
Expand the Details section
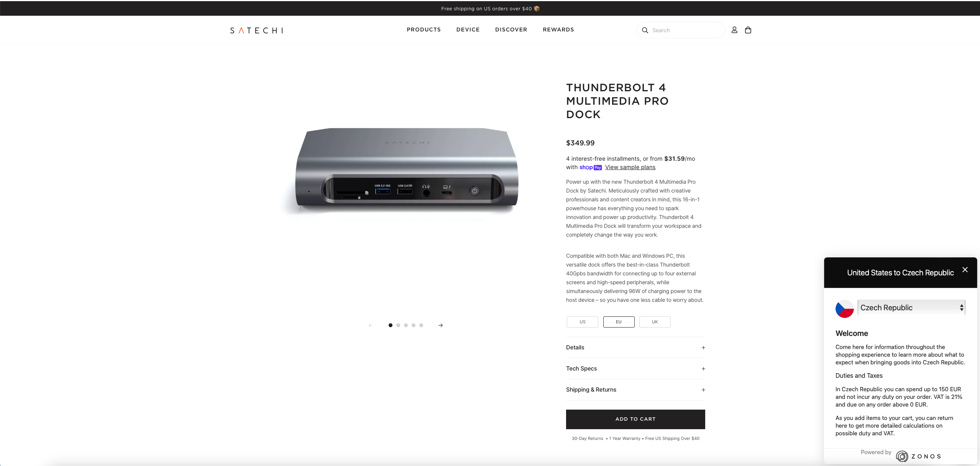point(635,347)
